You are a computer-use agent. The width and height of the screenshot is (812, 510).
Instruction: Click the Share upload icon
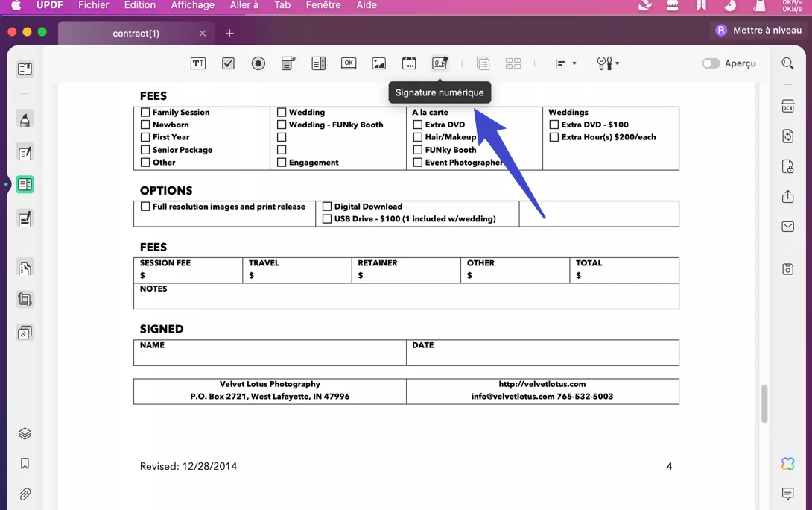pyautogui.click(x=787, y=196)
